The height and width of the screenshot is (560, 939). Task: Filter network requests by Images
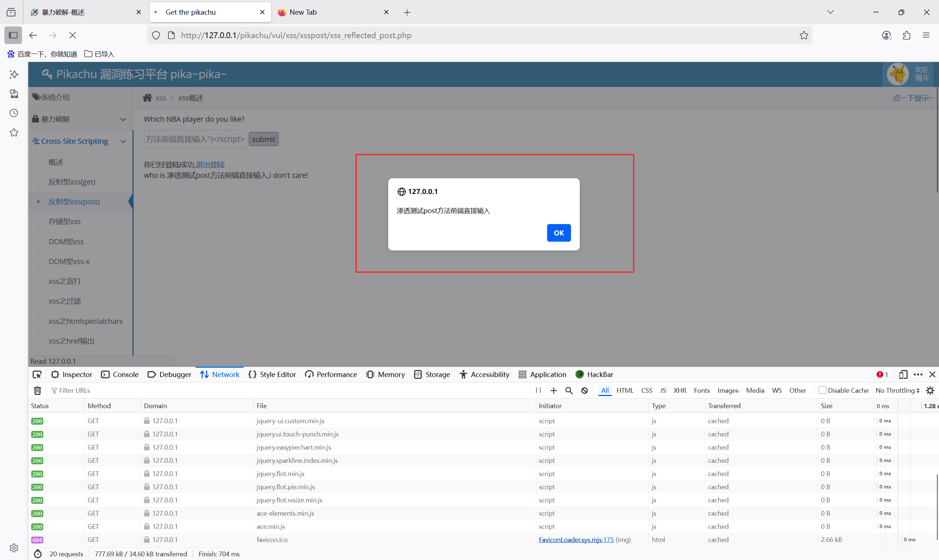728,391
